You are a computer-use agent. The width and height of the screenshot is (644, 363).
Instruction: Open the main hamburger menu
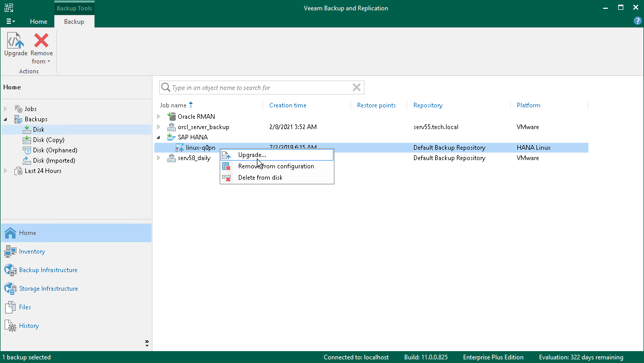pos(10,21)
